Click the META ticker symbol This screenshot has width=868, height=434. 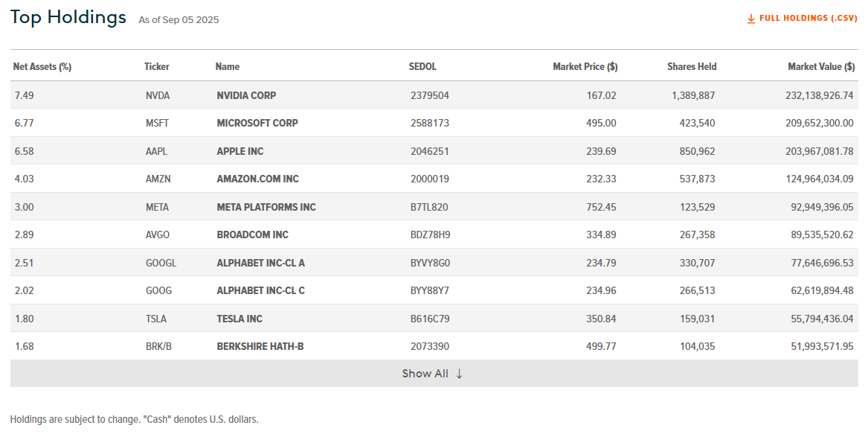tap(157, 207)
